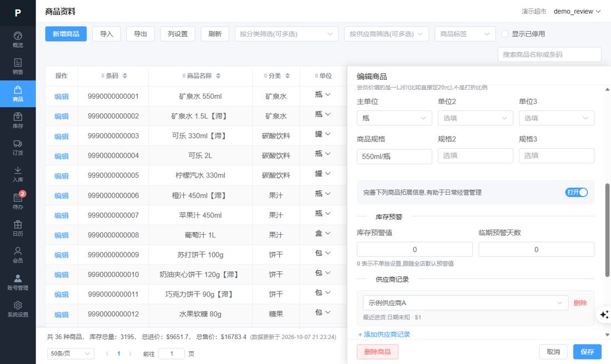Image resolution: width=611 pixels, height=364 pixels.
Task: Open the 单位3 optional dropdown
Action: tap(557, 118)
